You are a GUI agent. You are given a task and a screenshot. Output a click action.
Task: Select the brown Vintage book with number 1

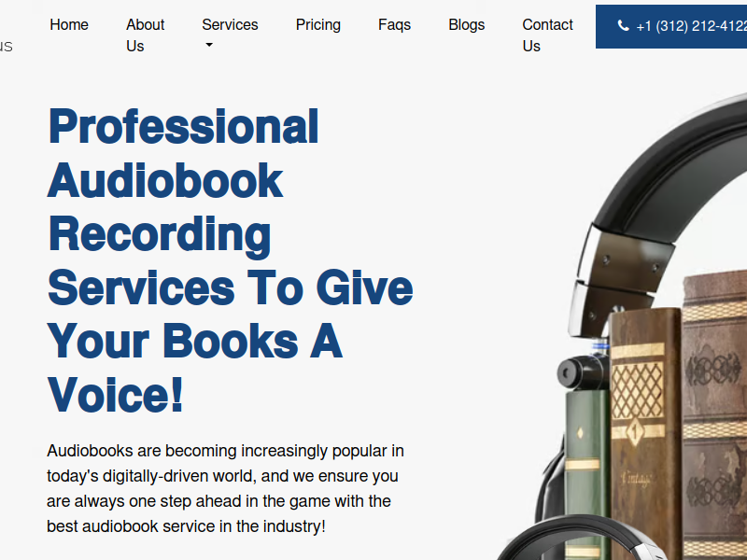point(644,428)
